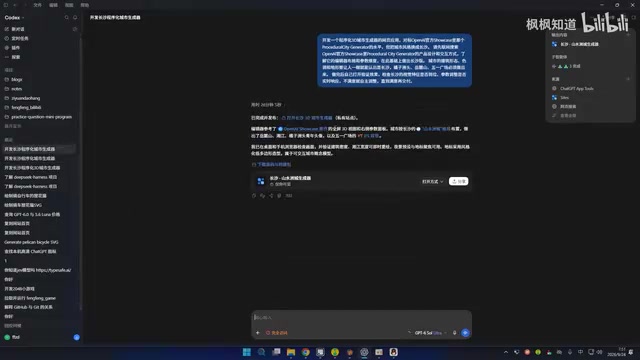Image resolution: width=640 pixels, height=360 pixels.
Task: Click the blue send button
Action: (x=465, y=333)
